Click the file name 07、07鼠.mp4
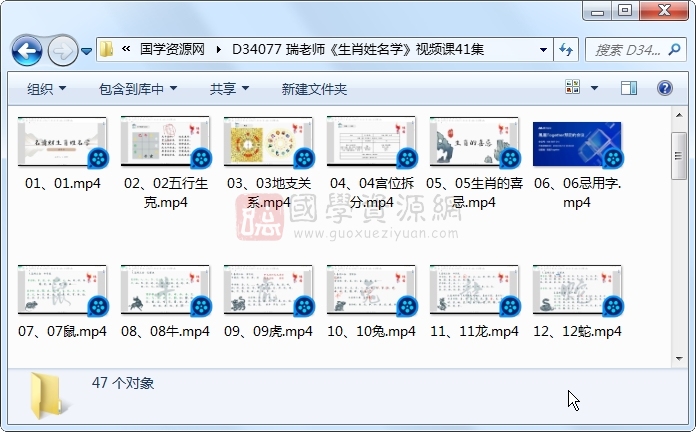The width and height of the screenshot is (696, 432). click(x=63, y=331)
